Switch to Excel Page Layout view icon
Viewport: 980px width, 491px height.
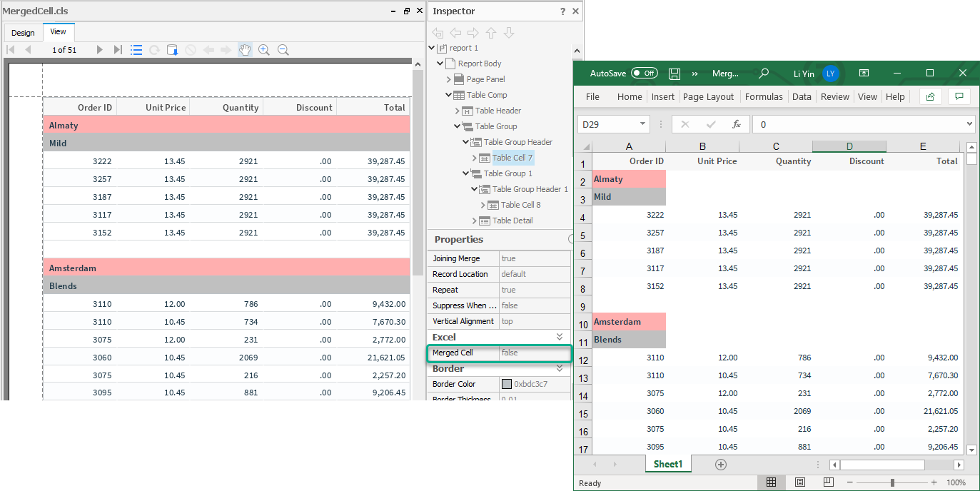point(800,482)
